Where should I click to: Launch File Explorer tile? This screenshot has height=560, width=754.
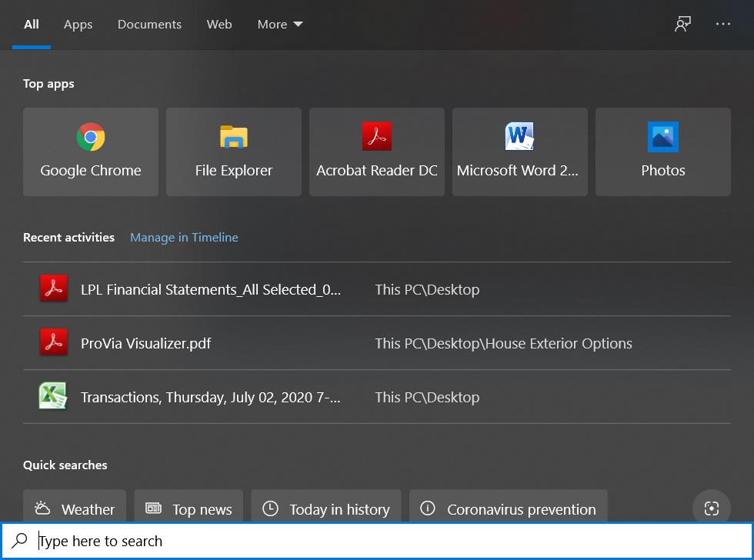[234, 152]
